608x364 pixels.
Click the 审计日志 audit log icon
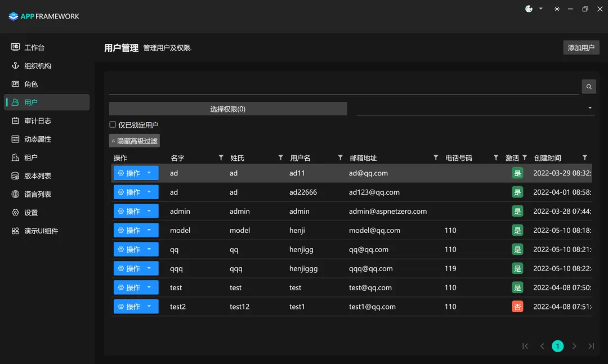tap(14, 120)
